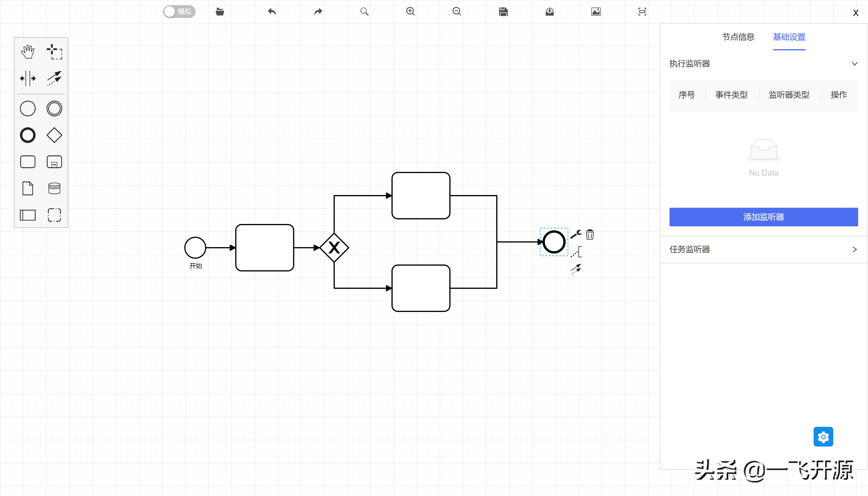The height and width of the screenshot is (496, 868).
Task: Use the connect arrow next to end event
Action: point(576,269)
